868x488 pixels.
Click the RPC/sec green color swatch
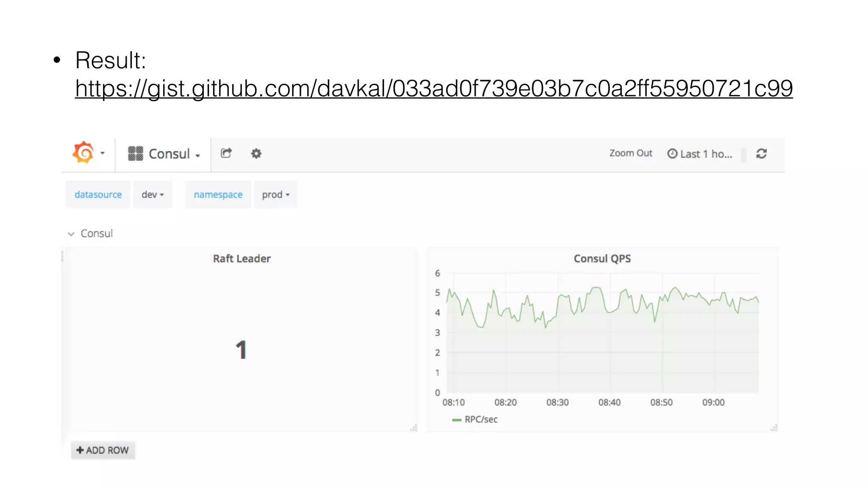(456, 420)
